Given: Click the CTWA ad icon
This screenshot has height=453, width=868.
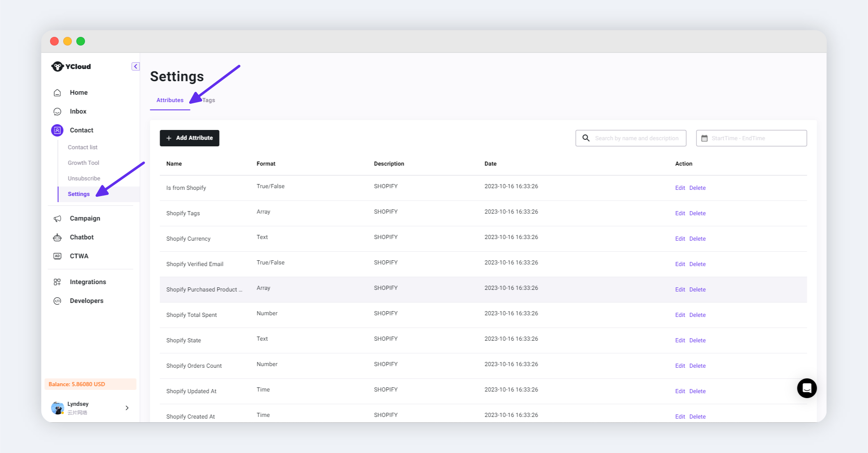Looking at the screenshot, I should point(57,256).
